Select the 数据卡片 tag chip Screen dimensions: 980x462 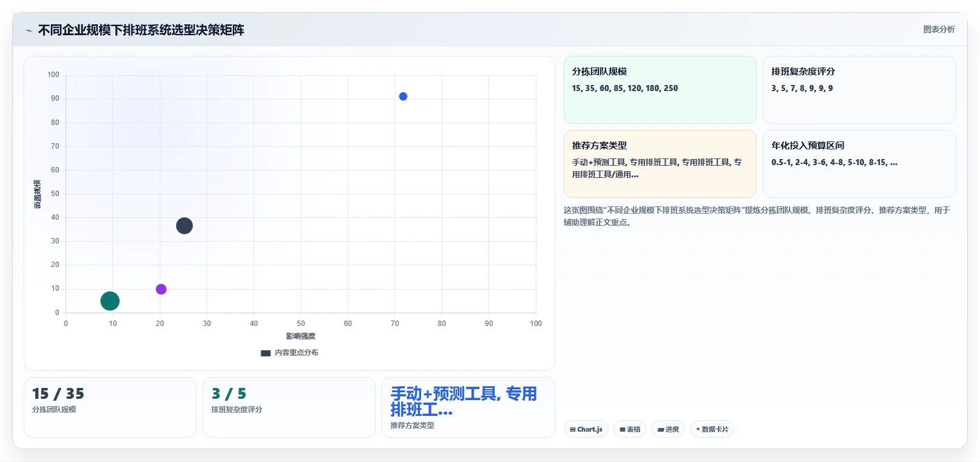[712, 429]
